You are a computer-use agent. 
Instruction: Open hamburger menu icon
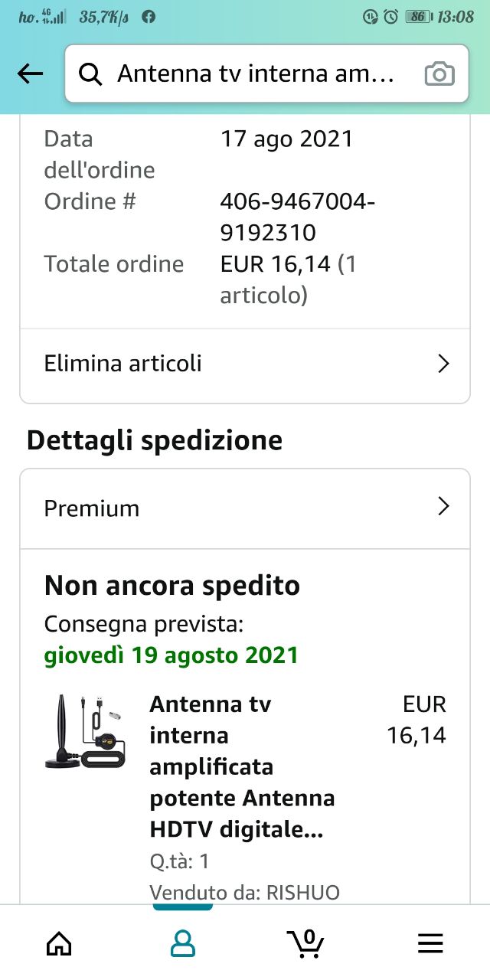point(430,943)
